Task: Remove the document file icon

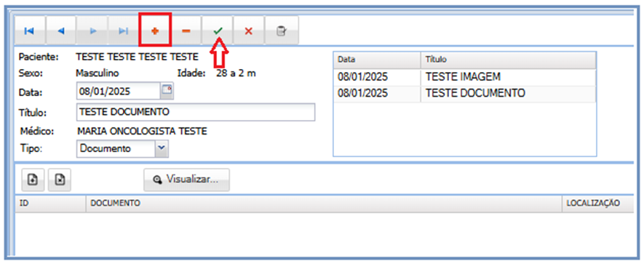Action: (60, 180)
